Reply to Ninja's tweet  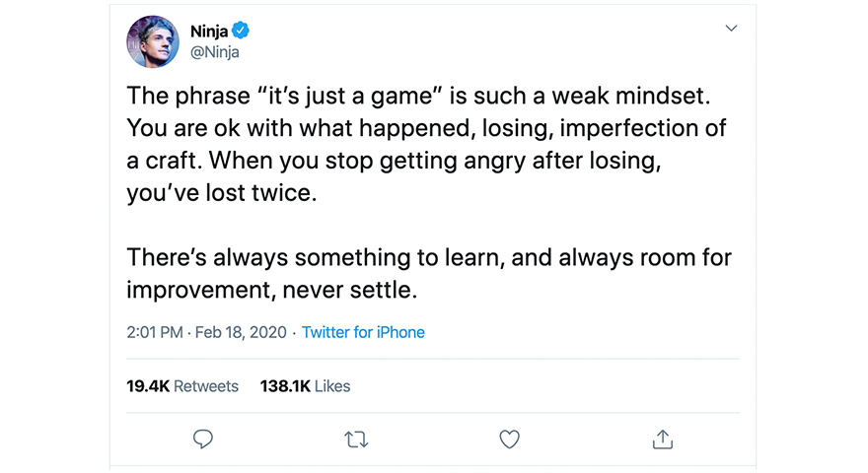(203, 439)
